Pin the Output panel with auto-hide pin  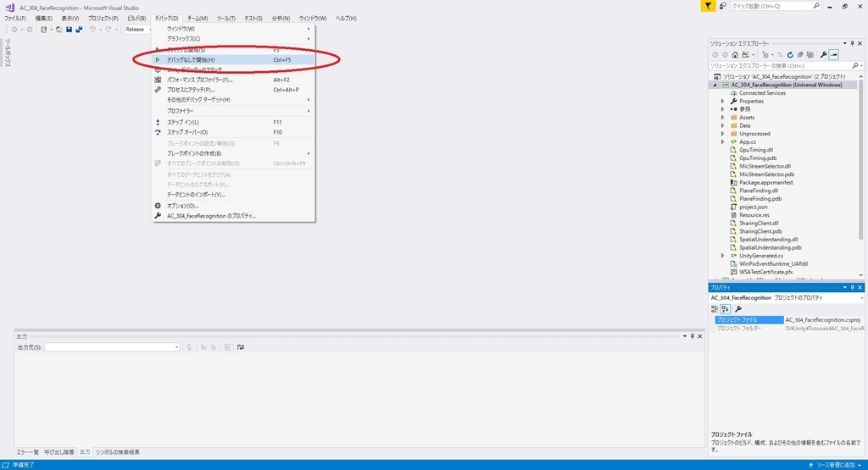pyautogui.click(x=692, y=336)
